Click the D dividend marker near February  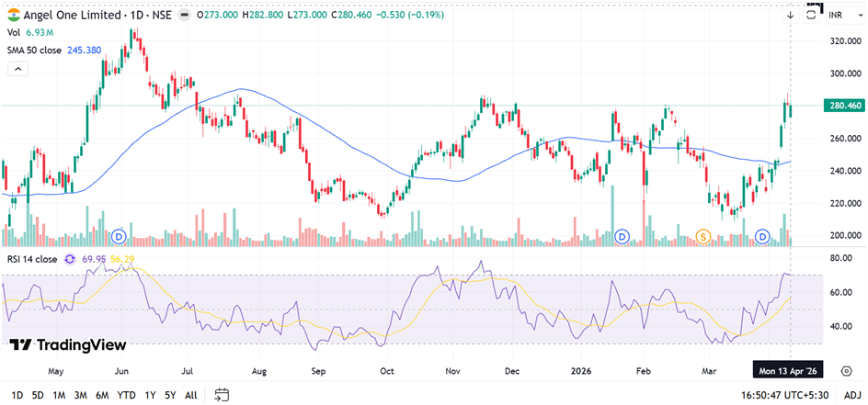pyautogui.click(x=622, y=237)
